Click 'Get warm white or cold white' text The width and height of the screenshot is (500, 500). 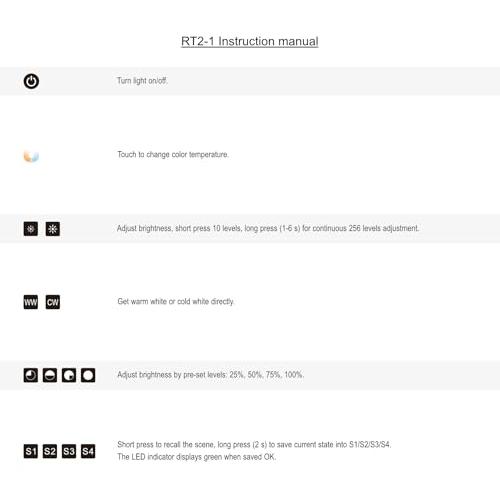click(176, 301)
